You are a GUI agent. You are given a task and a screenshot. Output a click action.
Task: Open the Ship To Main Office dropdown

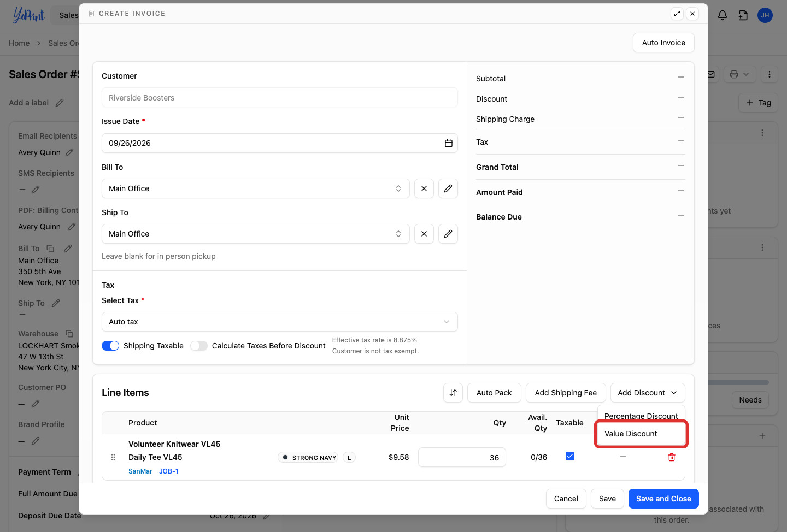click(x=256, y=234)
